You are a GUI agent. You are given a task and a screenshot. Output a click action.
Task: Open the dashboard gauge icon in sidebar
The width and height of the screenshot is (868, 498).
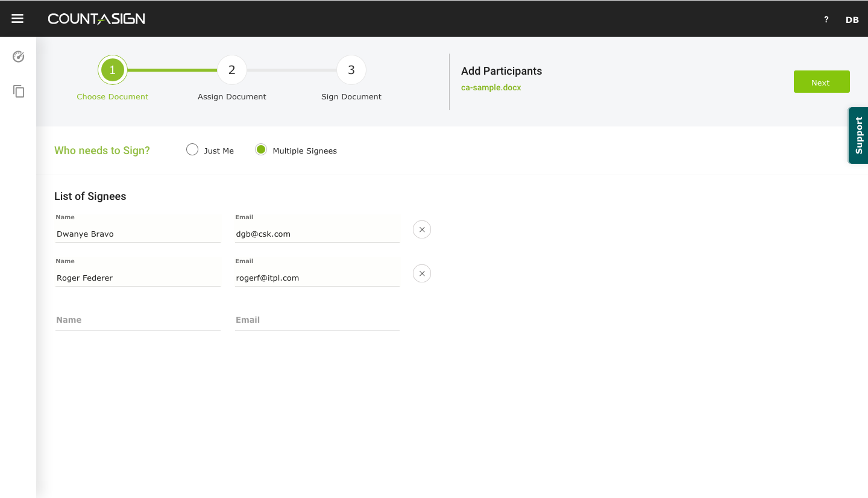[19, 57]
